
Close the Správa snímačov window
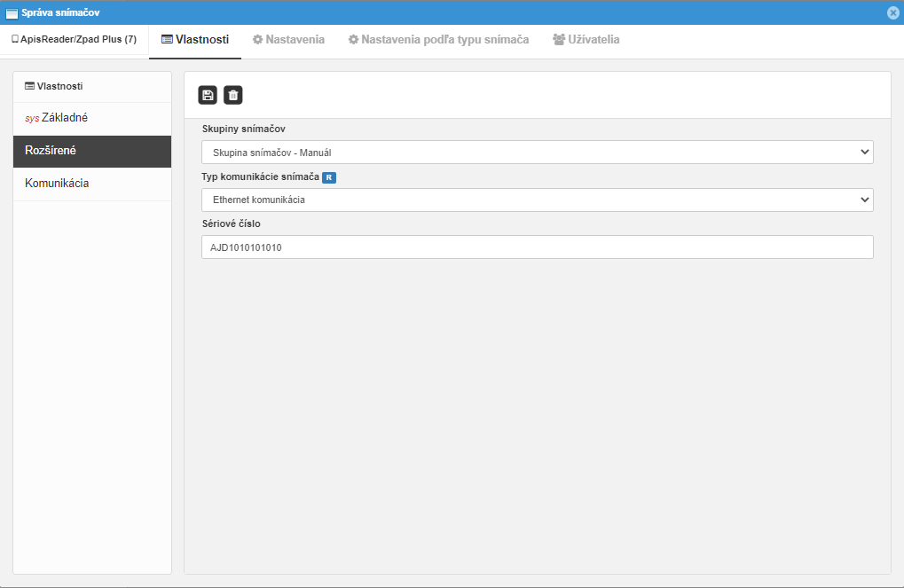[x=893, y=12]
